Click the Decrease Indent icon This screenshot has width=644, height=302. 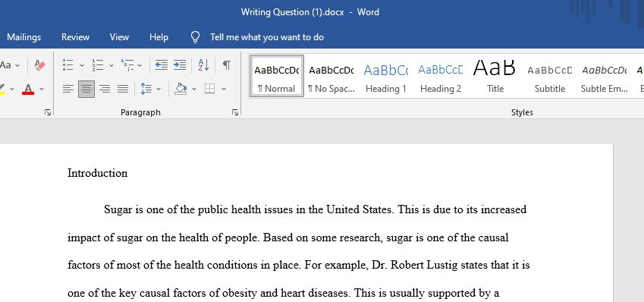click(162, 65)
